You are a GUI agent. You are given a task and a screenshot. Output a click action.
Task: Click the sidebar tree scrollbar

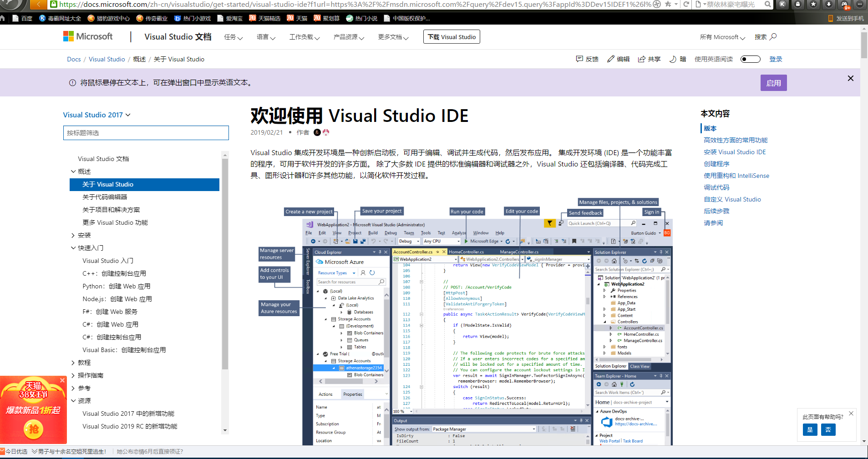pos(225,264)
